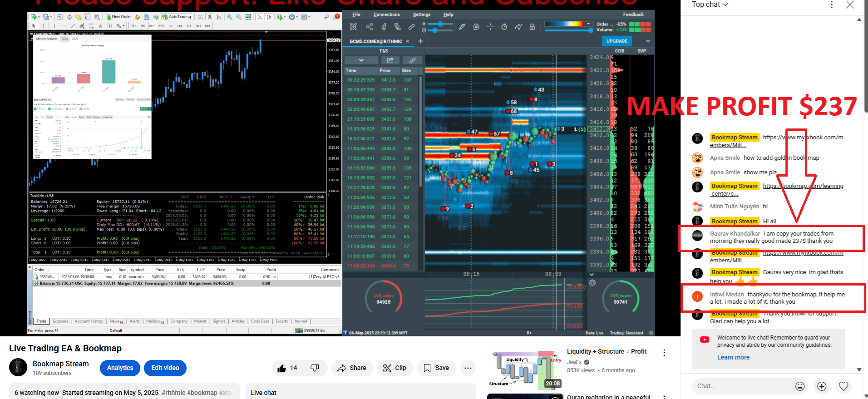Select the crosshair tool in MetaTrader
Screen dimensions: 868x399
tap(43, 26)
